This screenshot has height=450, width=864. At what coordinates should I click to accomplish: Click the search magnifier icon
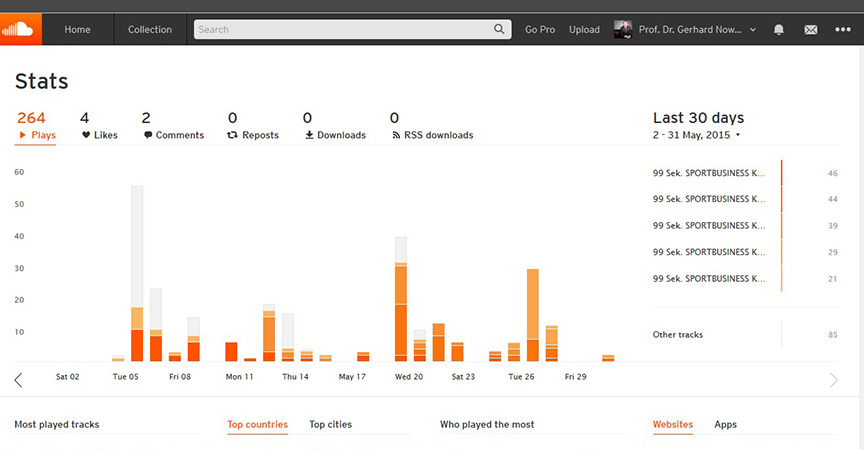500,30
